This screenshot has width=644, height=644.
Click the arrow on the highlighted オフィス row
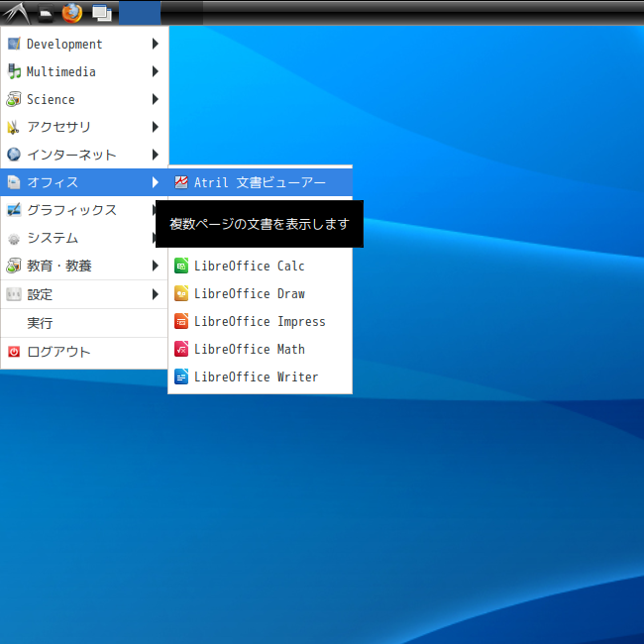point(156,182)
